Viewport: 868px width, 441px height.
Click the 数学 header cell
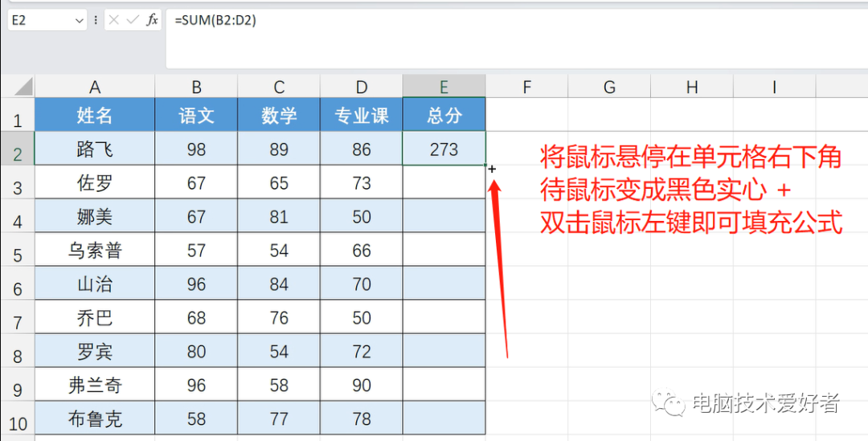(x=279, y=115)
